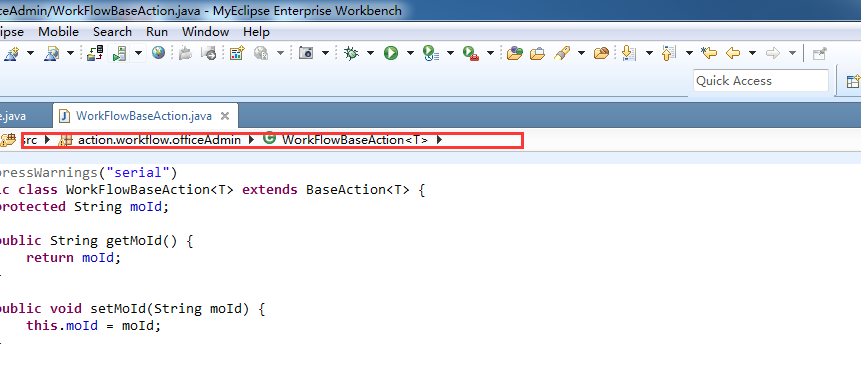Open the Search flashlight dropdown arrow

[x=581, y=53]
